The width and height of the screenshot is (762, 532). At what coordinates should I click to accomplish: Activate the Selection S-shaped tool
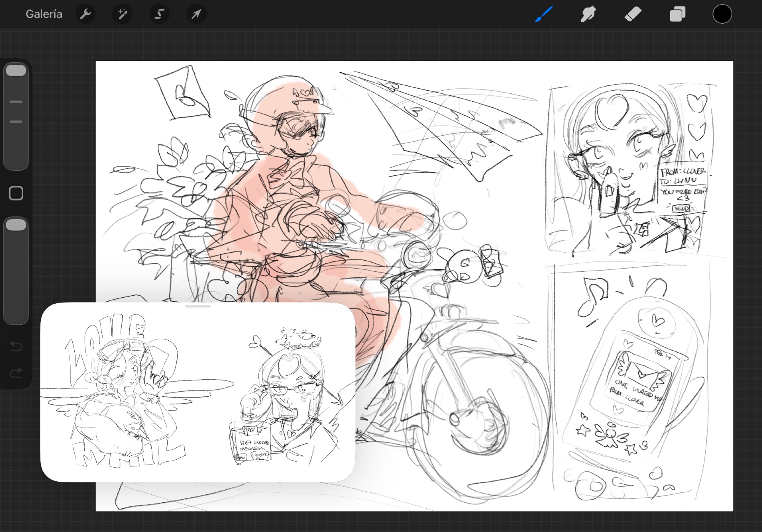pos(159,14)
